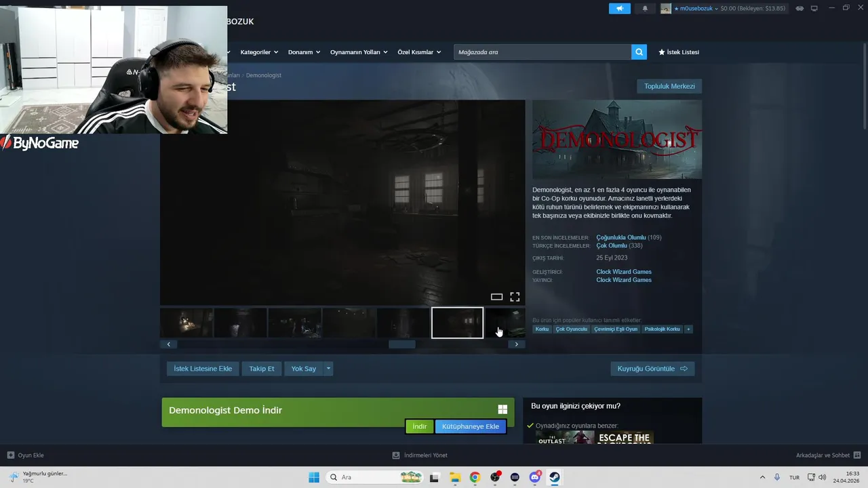Open the publisher Clock Wizard Games link

click(x=624, y=280)
